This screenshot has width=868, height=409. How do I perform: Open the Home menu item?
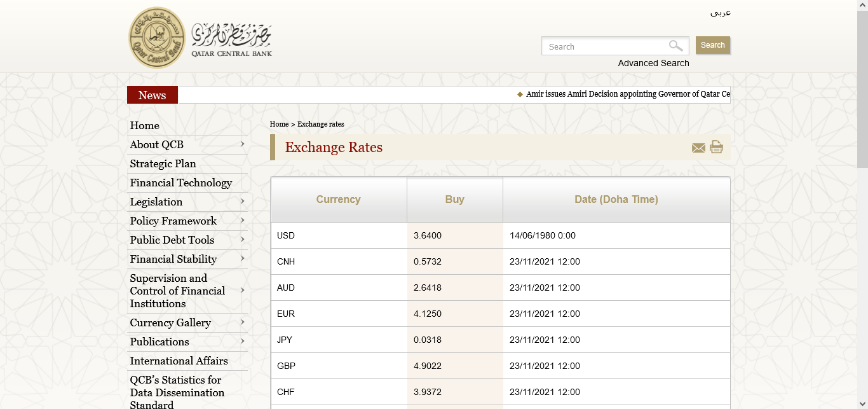tap(145, 126)
